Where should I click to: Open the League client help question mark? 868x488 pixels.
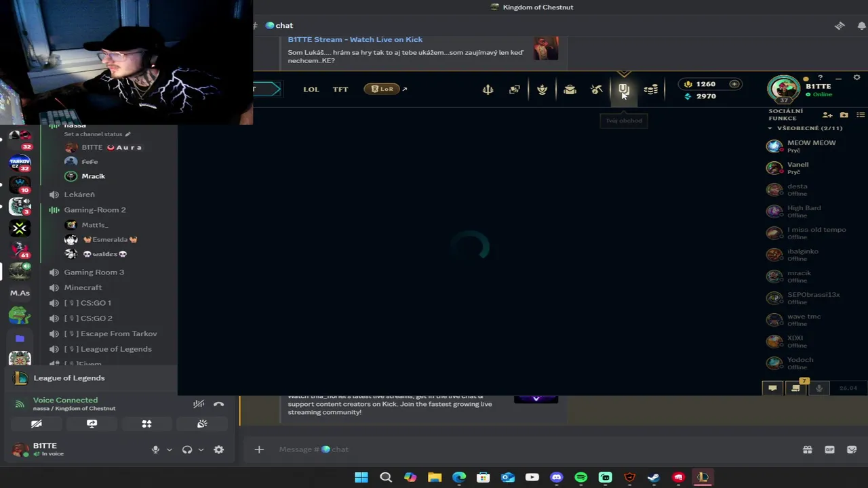click(x=821, y=78)
